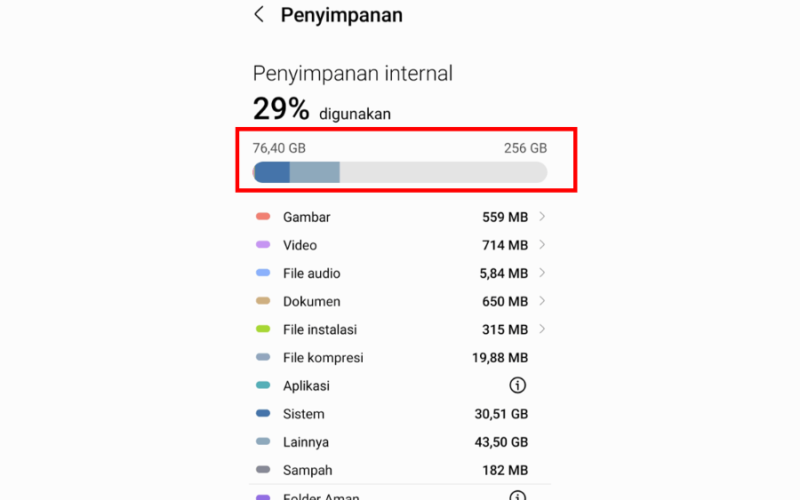Open the Gambar storage category
Screen dimensions: 800x500
coord(400,217)
